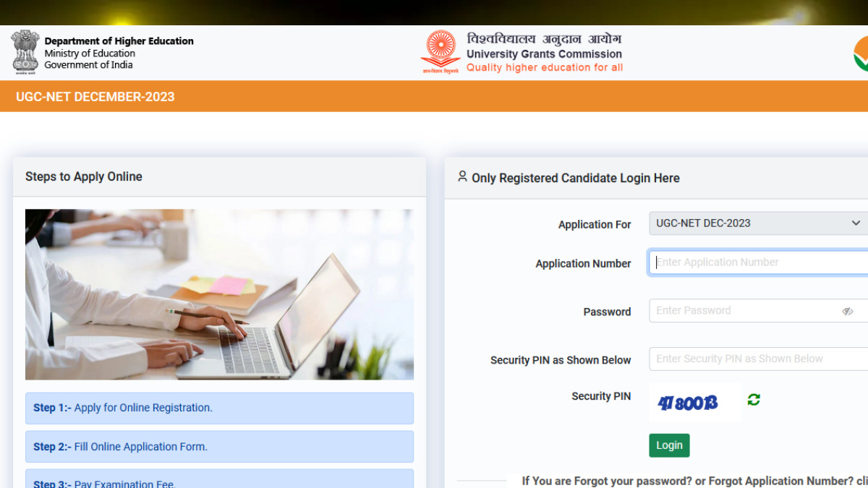Click the Department of Higher Education text
This screenshot has height=488, width=868.
pos(119,41)
